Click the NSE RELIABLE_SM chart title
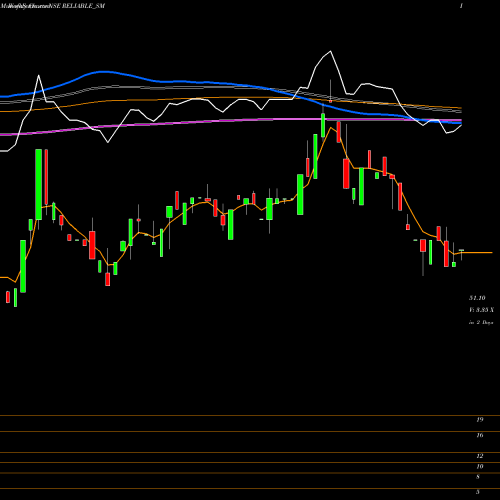The height and width of the screenshot is (500, 500). pos(77,6)
